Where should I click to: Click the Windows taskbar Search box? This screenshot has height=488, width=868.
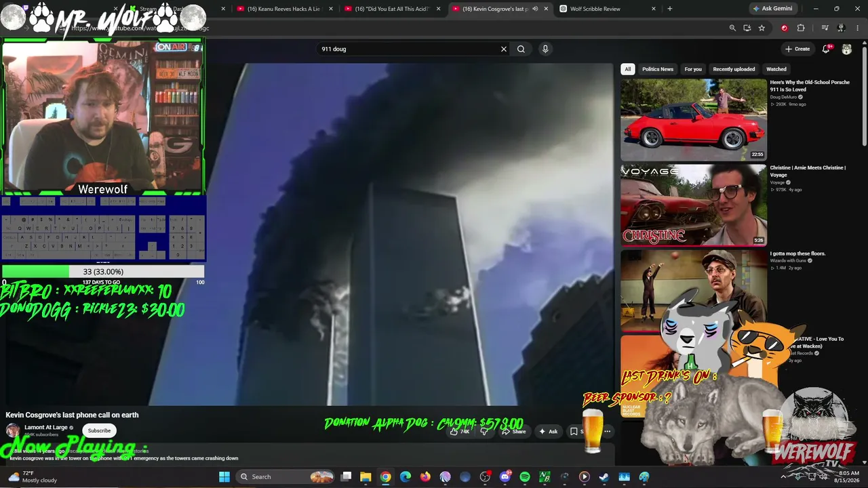[286, 476]
